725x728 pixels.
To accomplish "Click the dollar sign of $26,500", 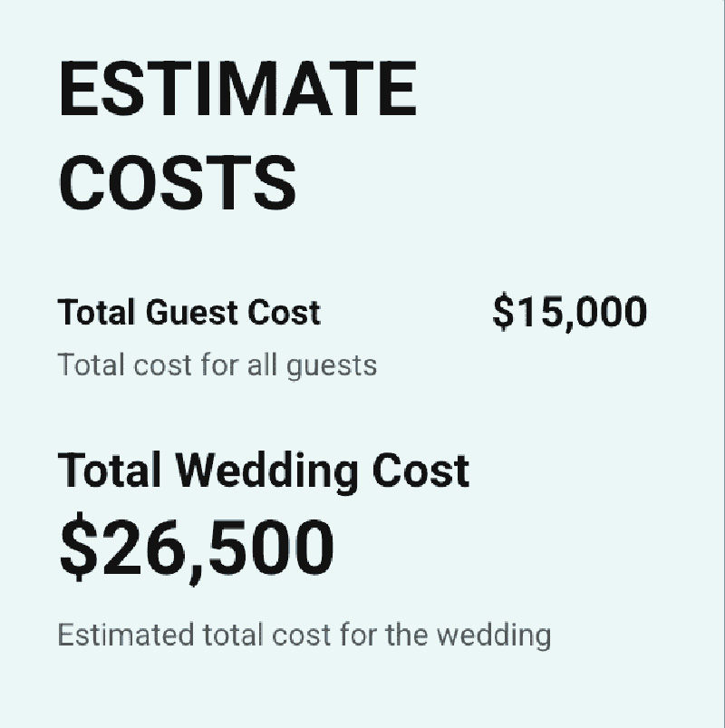I will [x=78, y=549].
